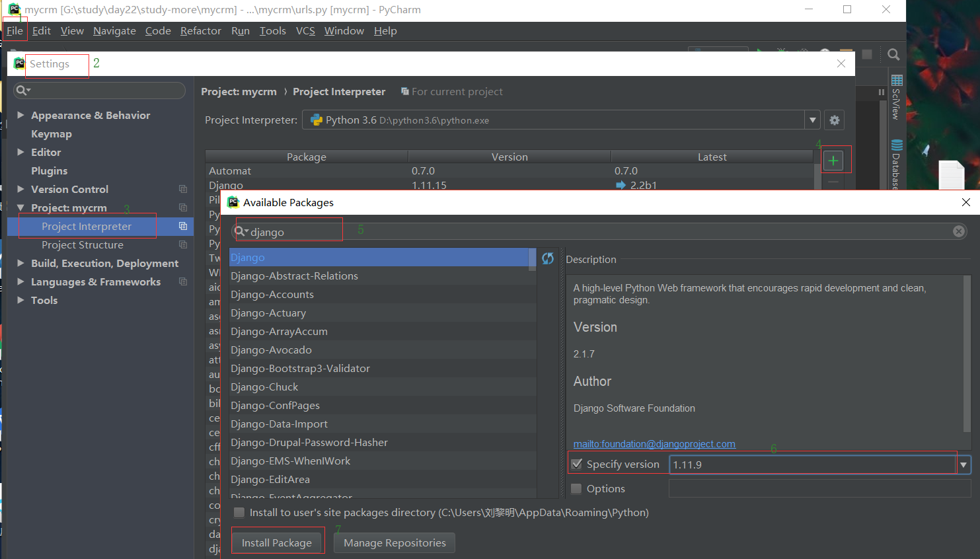Click the django package search field
The width and height of the screenshot is (980, 559).
coord(600,231)
